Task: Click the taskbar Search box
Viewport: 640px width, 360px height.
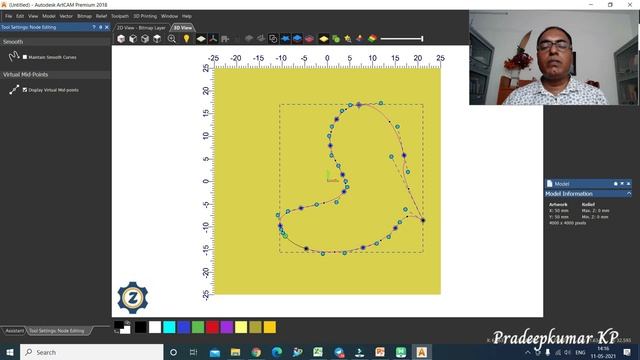Action: pyautogui.click(x=92, y=352)
